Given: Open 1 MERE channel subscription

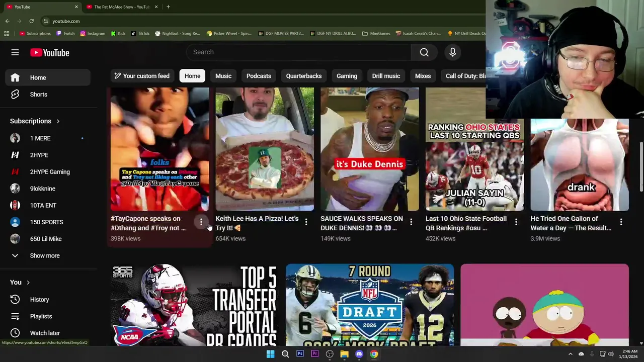Looking at the screenshot, I should 48,138.
